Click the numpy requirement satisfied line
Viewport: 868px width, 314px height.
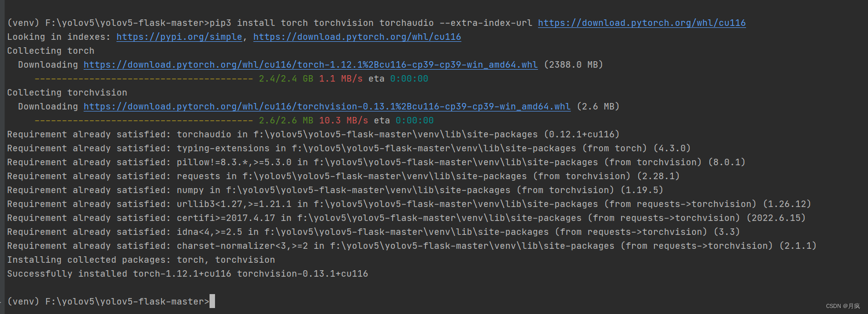[335, 190]
